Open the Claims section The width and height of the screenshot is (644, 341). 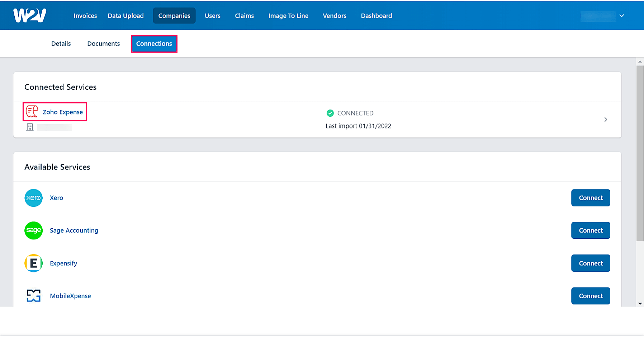point(244,15)
